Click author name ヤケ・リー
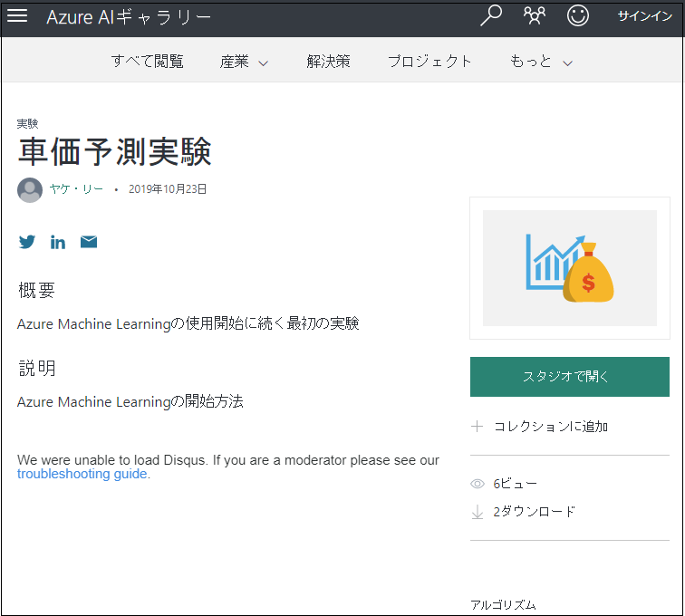 (x=76, y=189)
